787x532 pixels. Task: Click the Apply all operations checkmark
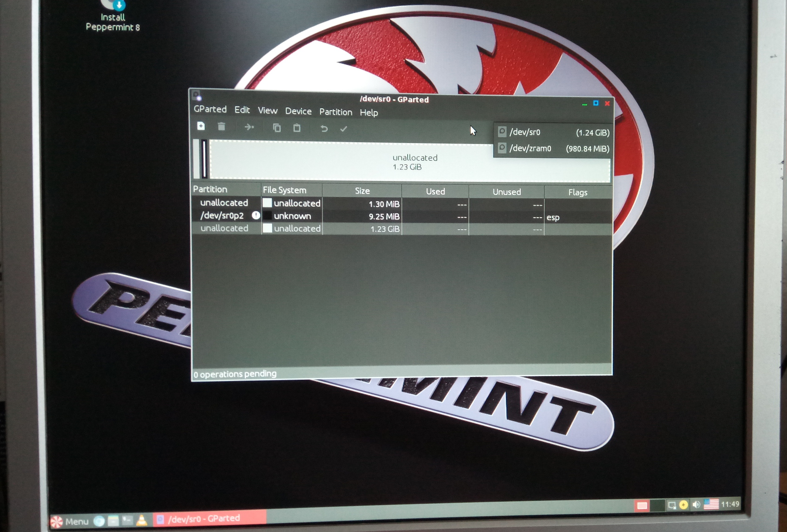point(344,129)
